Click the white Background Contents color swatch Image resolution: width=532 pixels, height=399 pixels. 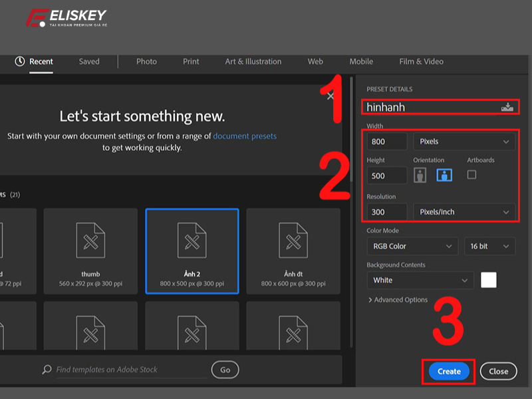489,280
